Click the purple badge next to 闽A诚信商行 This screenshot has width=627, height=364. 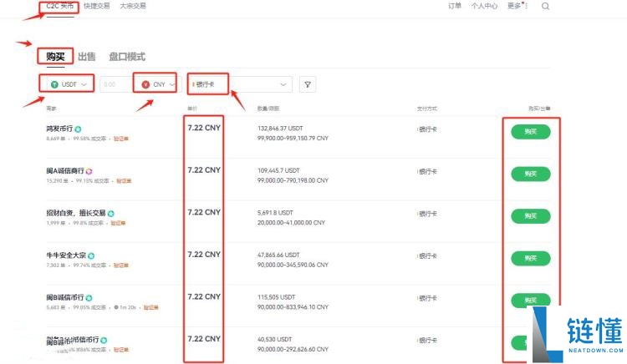tap(89, 171)
